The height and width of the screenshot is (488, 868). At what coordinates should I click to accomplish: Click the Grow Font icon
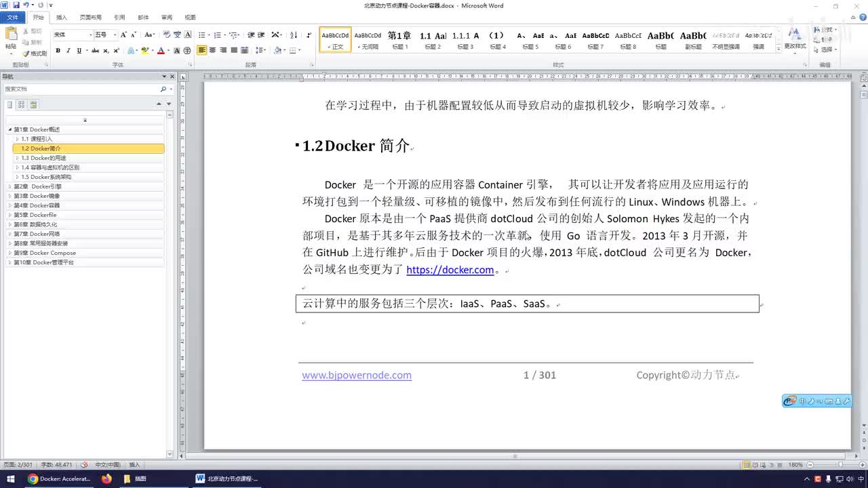pyautogui.click(x=123, y=35)
